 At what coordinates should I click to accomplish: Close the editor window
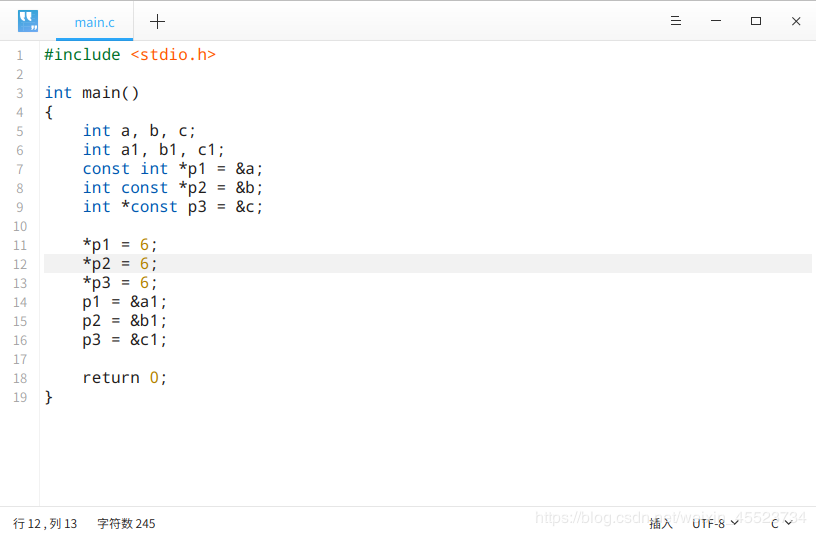point(796,21)
